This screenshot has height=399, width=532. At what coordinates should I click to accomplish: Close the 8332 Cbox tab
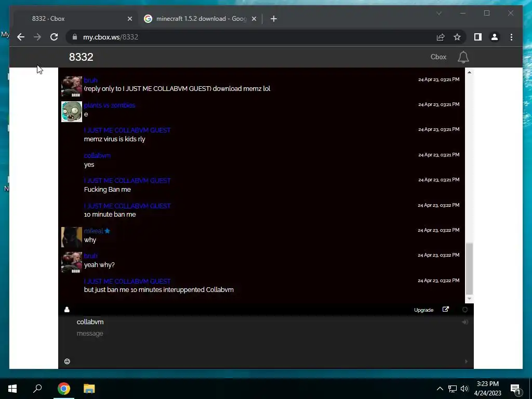pyautogui.click(x=129, y=19)
